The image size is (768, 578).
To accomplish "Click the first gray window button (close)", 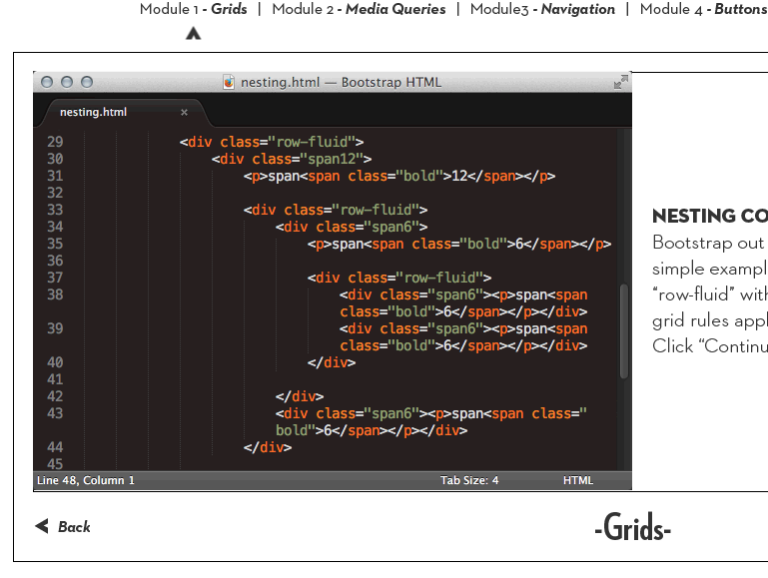I will (x=47, y=82).
